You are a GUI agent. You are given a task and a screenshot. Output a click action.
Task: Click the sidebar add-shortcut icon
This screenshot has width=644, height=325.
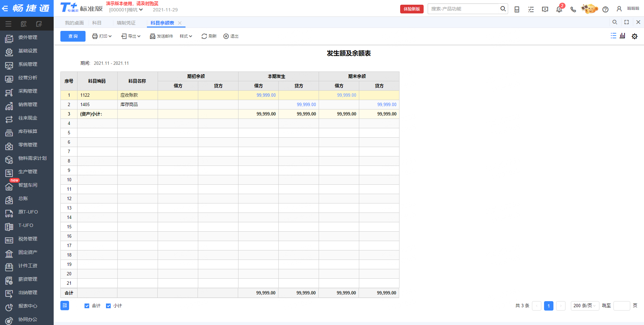tap(39, 24)
